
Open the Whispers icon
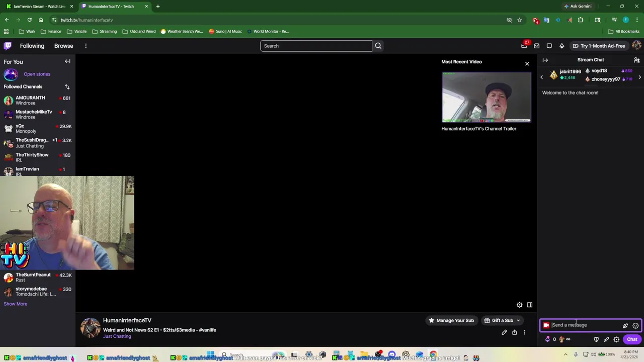pos(549,46)
